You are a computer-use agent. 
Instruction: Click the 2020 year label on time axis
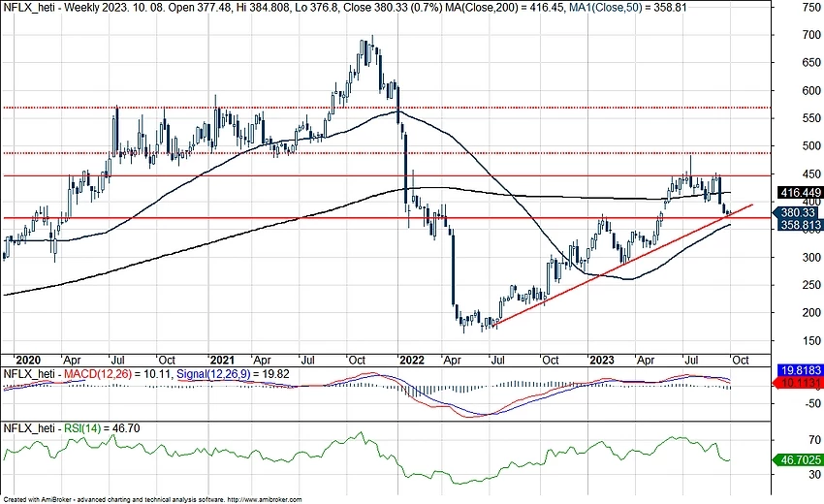[28, 360]
